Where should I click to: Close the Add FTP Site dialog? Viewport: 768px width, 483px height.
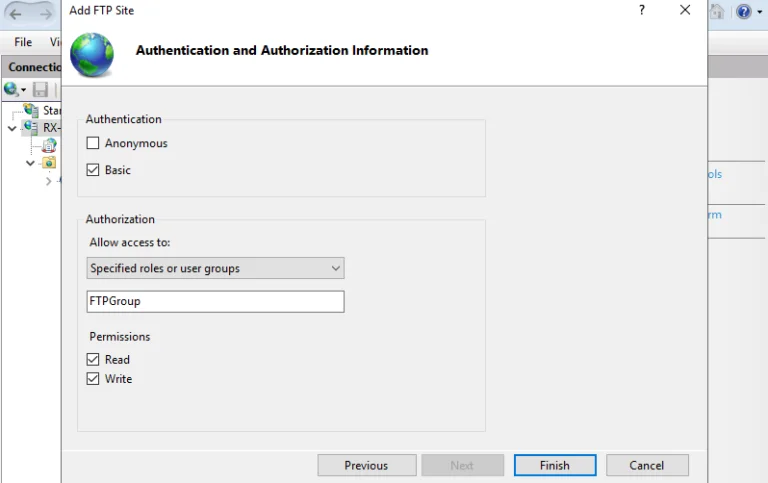(x=685, y=10)
